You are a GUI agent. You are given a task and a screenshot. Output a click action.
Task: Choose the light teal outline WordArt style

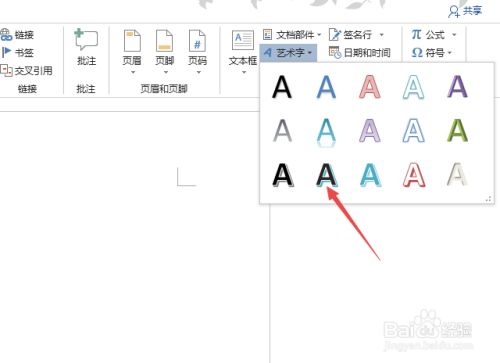click(414, 87)
